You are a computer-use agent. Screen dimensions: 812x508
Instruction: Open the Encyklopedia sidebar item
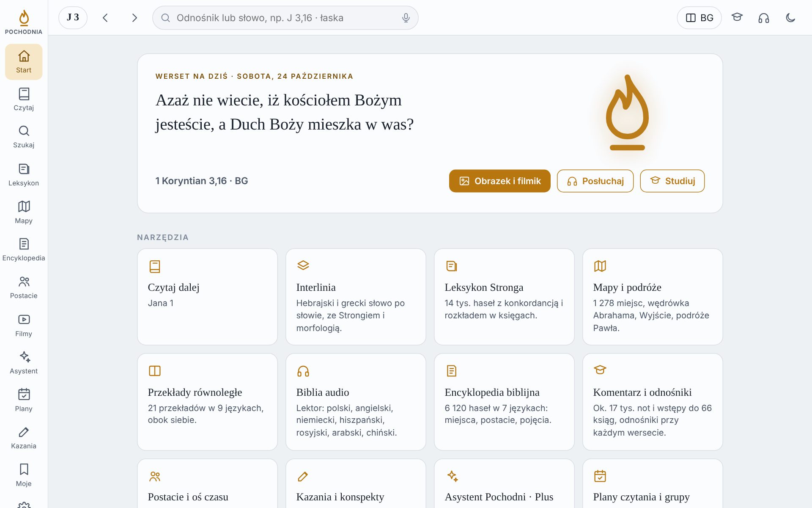24,250
